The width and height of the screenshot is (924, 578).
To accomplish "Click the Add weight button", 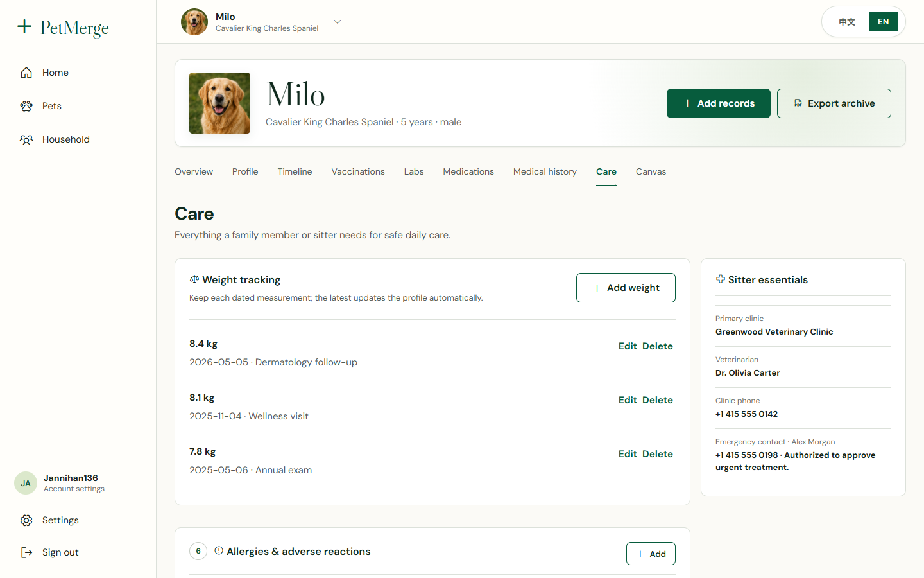I will (x=626, y=288).
